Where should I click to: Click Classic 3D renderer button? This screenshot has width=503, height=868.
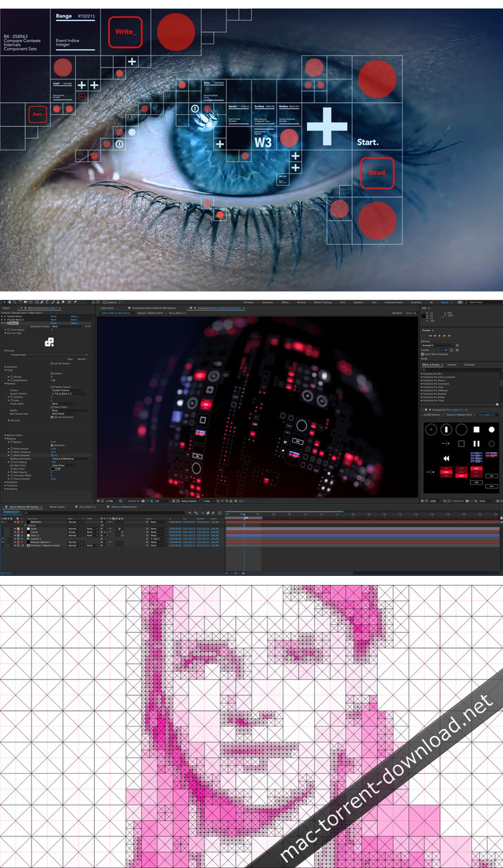[x=411, y=313]
